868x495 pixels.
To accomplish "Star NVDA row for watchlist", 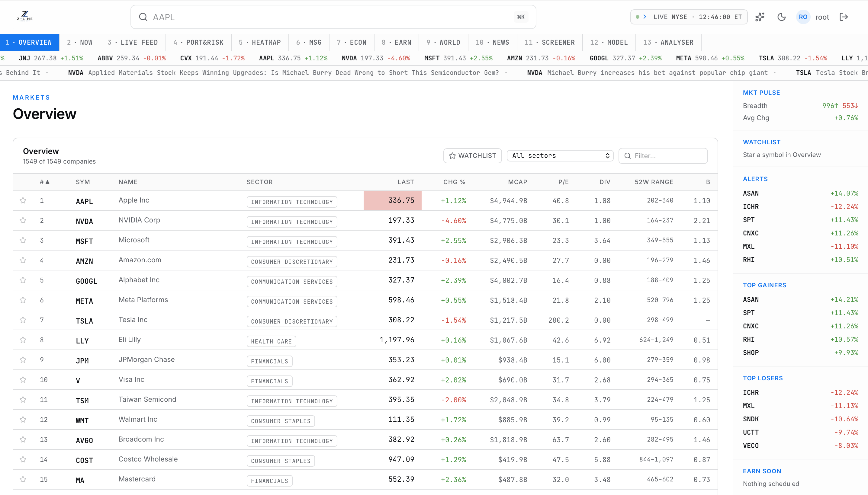I will pos(23,220).
